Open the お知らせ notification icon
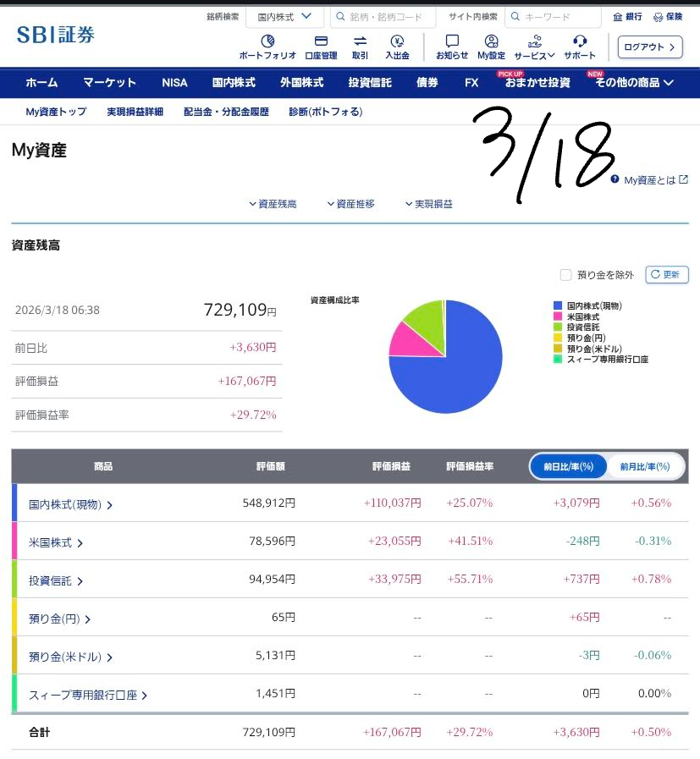 (452, 41)
